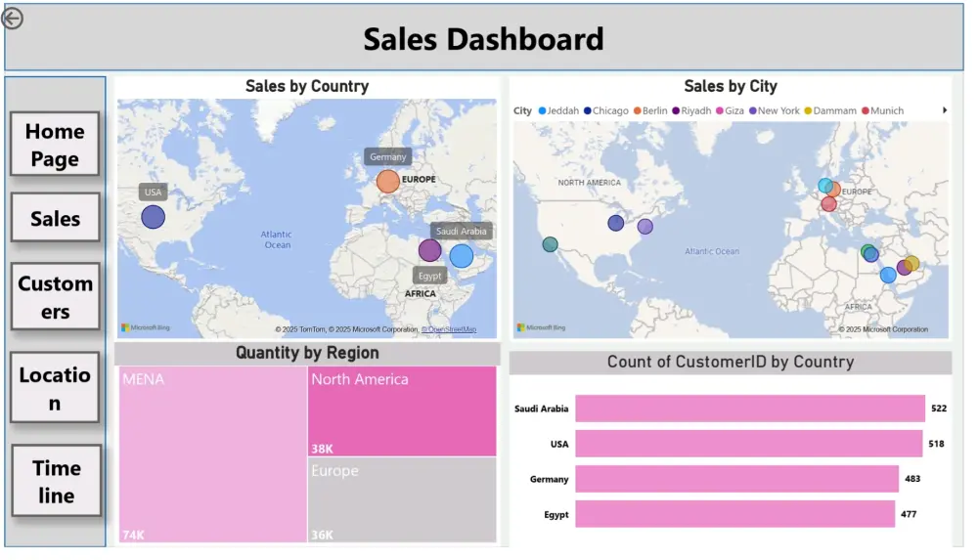
Task: Click the Munich legend entry
Action: 882,111
